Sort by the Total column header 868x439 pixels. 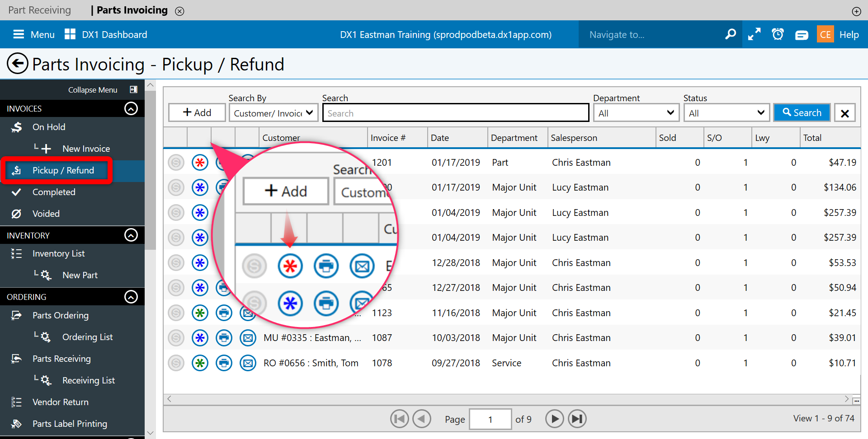(830, 138)
